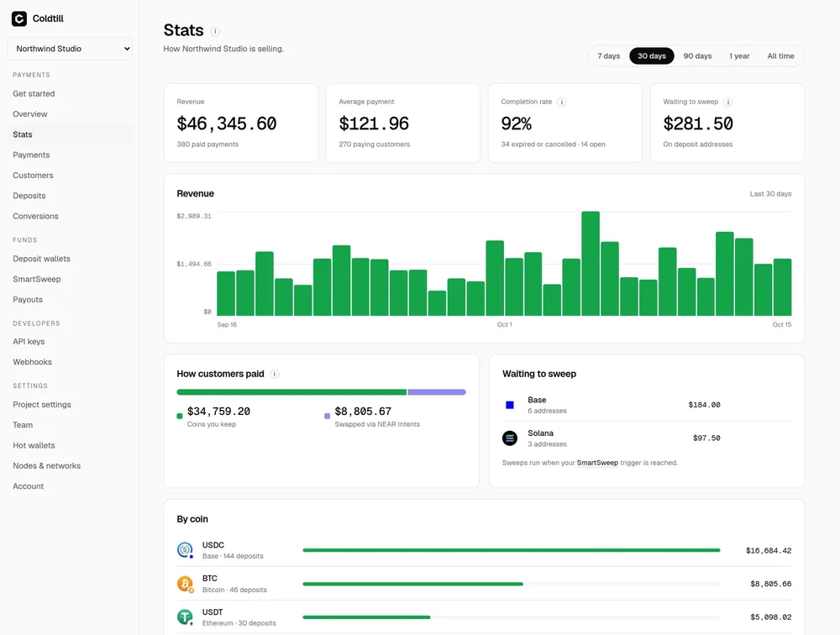Click the $16,684.42 USDC total
Viewport: 840px width, 635px height.
[769, 550]
